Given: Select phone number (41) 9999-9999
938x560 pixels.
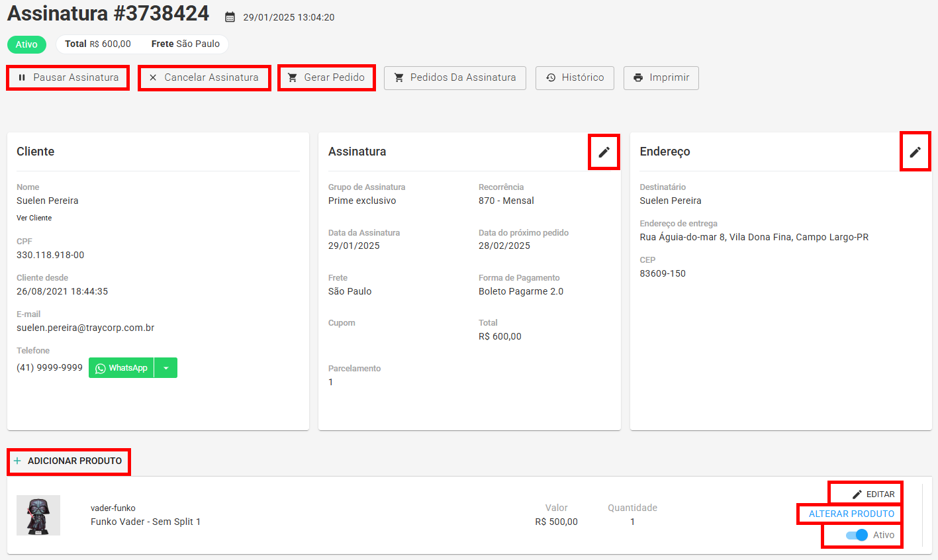Looking at the screenshot, I should [50, 367].
